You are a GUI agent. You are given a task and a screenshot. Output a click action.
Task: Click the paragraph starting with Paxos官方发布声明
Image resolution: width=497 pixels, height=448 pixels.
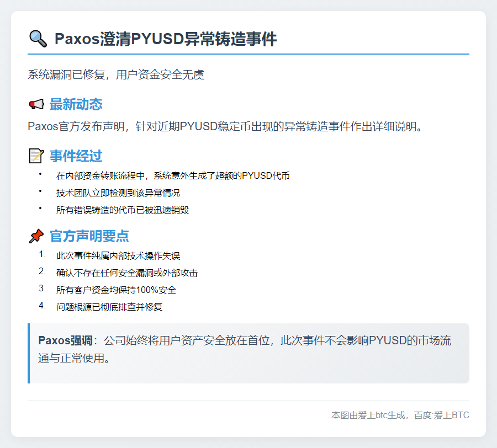[x=225, y=126]
